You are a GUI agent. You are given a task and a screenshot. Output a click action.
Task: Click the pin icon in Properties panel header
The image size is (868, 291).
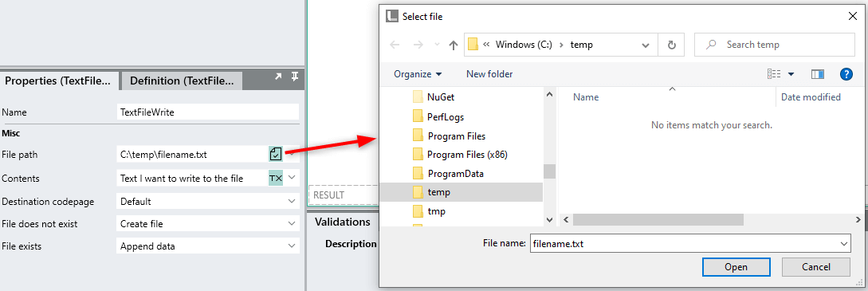tap(294, 77)
